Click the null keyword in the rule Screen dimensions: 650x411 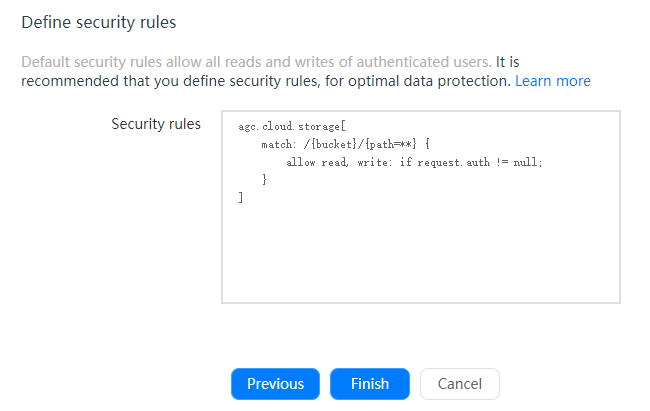(526, 163)
